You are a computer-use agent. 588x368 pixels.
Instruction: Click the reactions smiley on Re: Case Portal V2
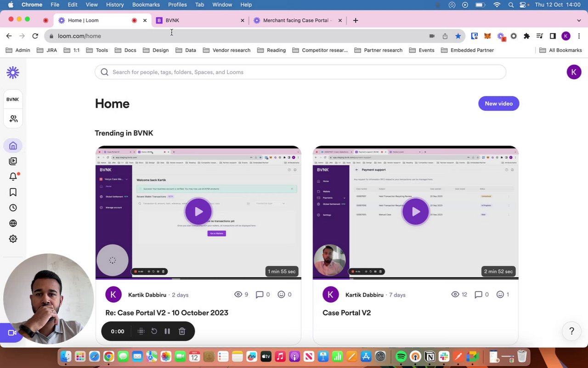click(x=281, y=294)
